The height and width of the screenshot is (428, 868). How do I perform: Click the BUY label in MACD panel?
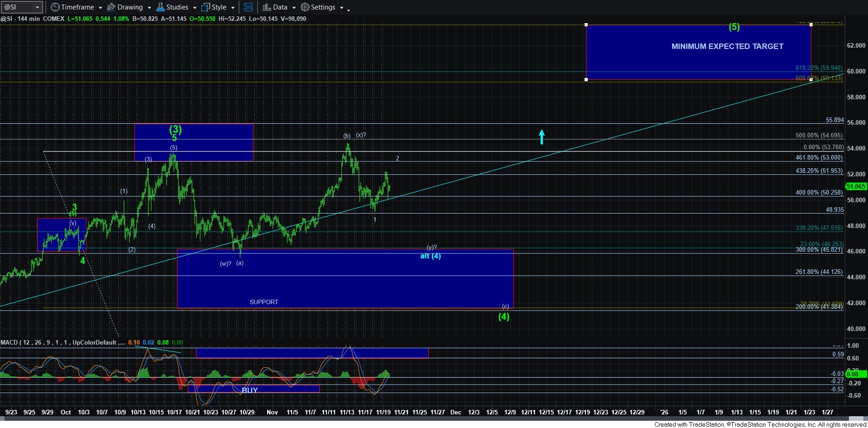(x=249, y=390)
